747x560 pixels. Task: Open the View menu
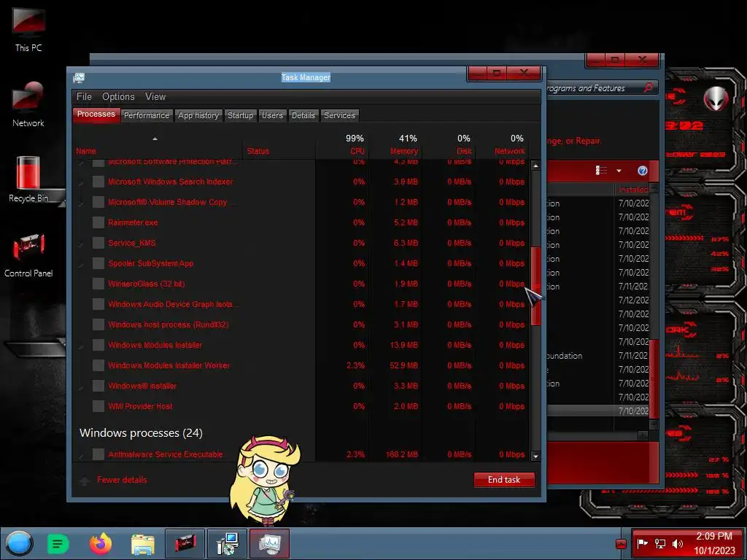click(x=155, y=97)
